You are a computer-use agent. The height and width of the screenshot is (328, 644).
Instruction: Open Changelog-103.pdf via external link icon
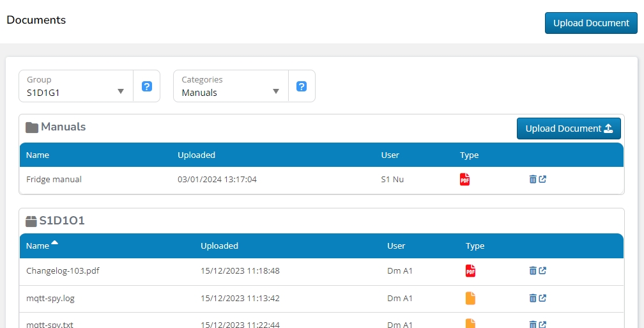coord(542,271)
